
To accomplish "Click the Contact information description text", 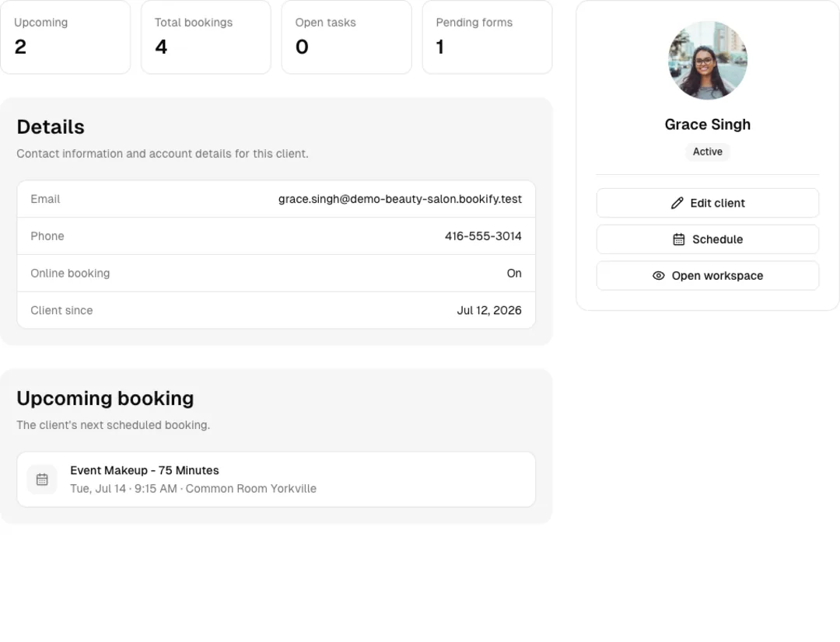I will click(x=163, y=154).
